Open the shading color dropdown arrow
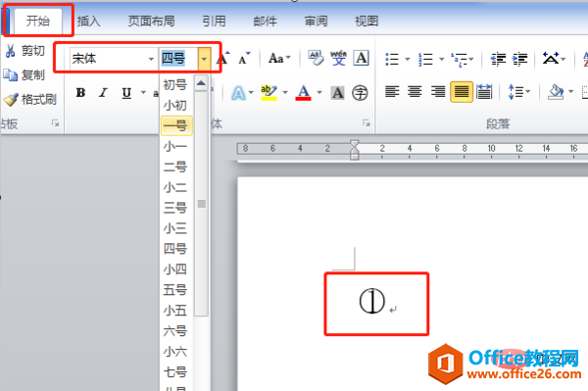 pos(570,92)
